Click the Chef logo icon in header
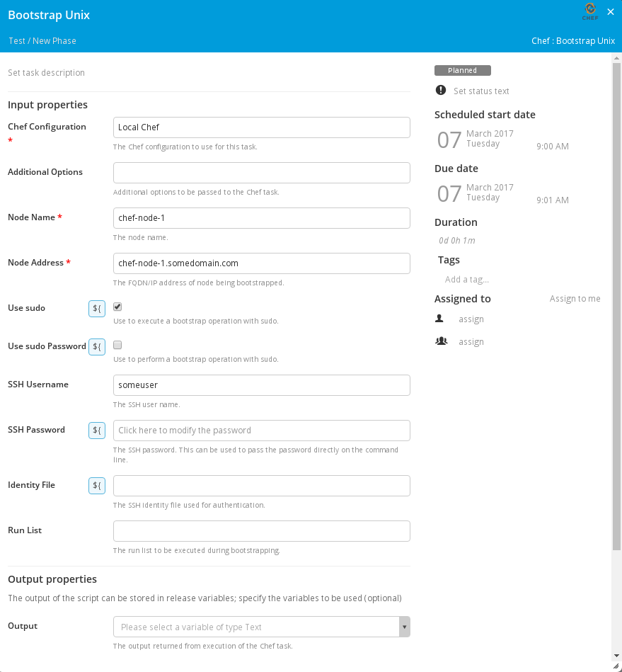 click(590, 11)
